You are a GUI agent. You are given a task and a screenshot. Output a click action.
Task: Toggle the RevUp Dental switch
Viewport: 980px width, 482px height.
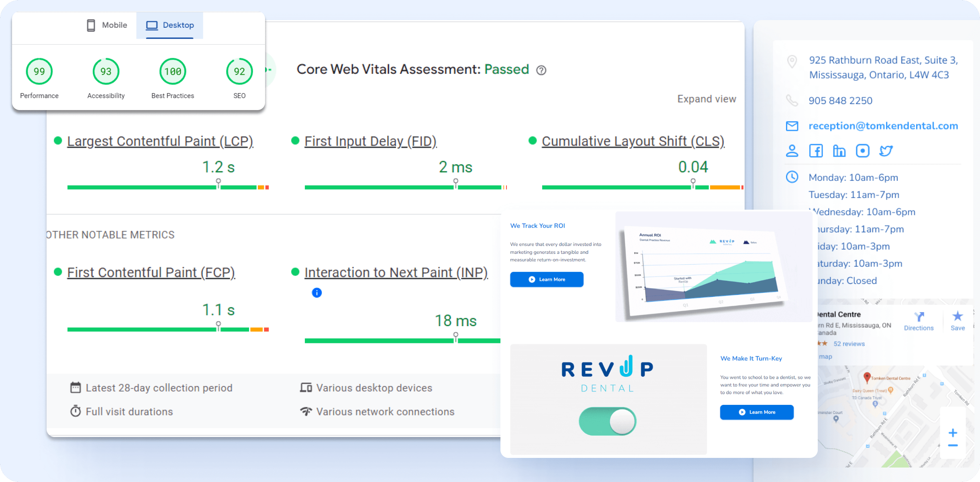(x=607, y=421)
